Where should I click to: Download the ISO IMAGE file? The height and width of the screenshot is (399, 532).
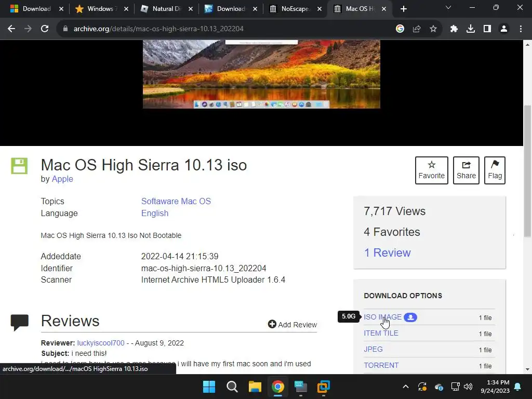pos(382,317)
